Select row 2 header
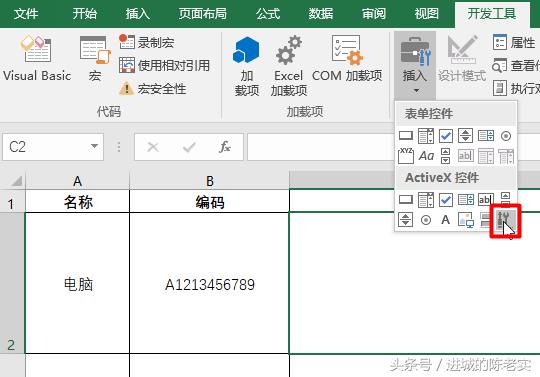 coord(12,283)
